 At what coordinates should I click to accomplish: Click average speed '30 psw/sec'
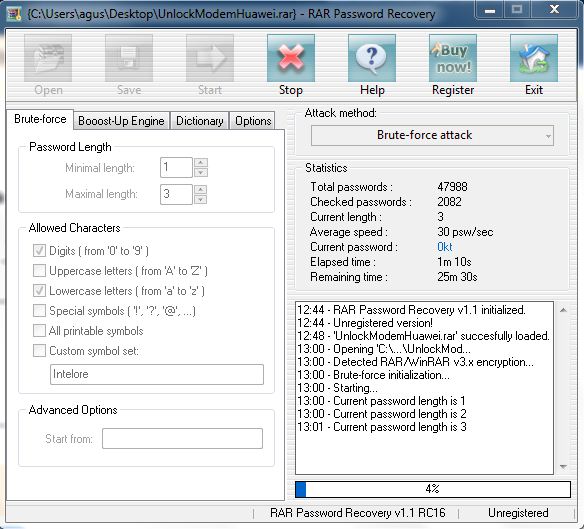click(x=465, y=232)
